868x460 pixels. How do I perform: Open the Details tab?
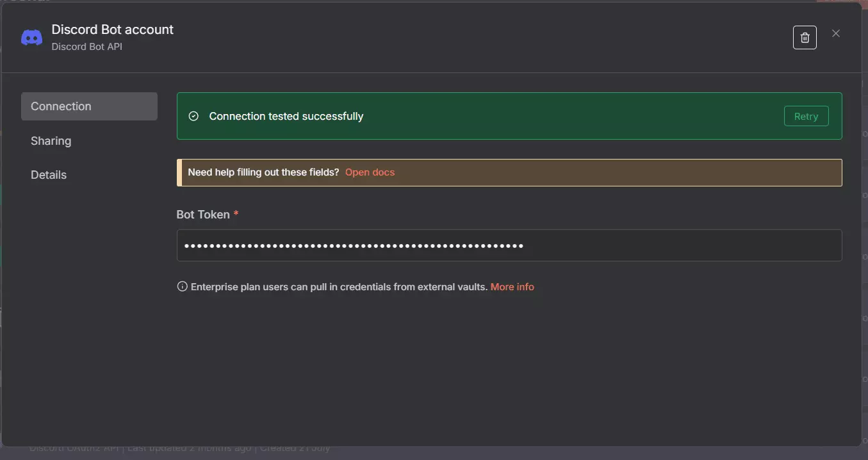49,175
